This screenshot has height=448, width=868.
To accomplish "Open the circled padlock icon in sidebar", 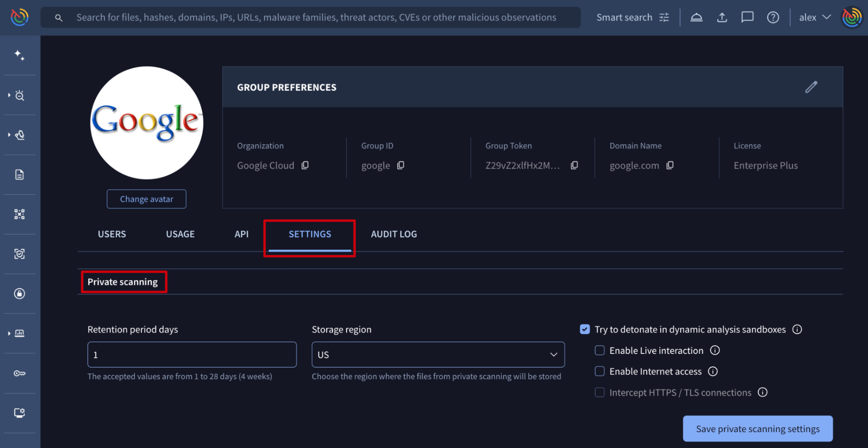I will [19, 294].
